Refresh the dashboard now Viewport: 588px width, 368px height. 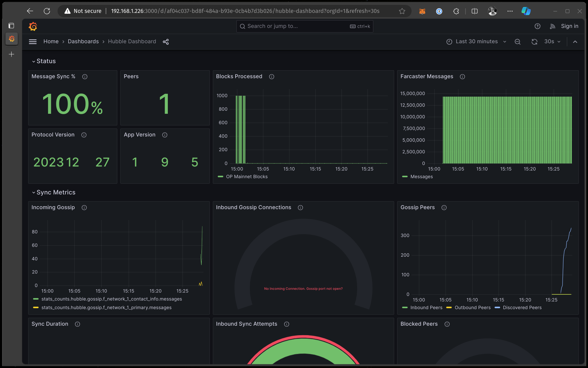534,42
